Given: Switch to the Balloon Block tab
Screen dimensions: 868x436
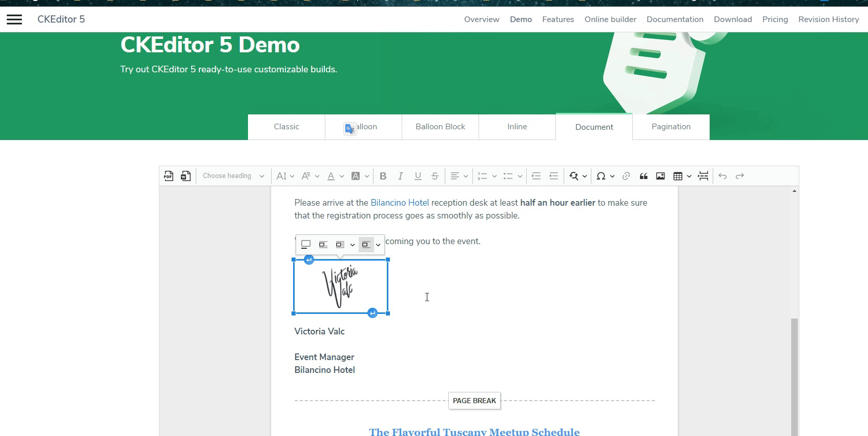Looking at the screenshot, I should tap(440, 127).
